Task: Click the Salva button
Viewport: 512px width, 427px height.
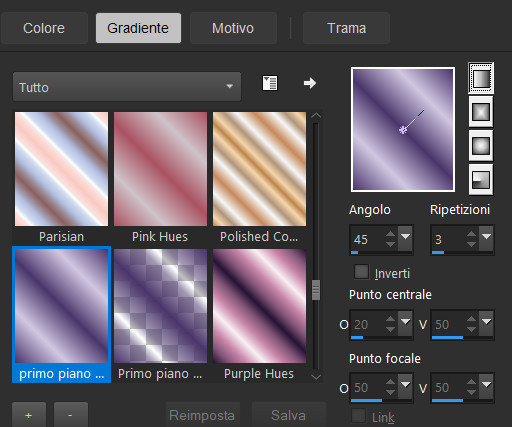Action: [288, 415]
